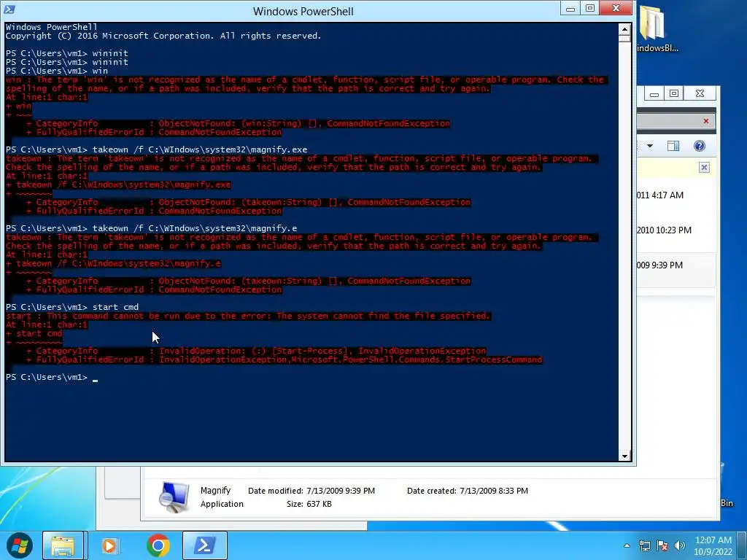Click the Magnify name in details pane
Screen dimensions: 747x560
215,491
